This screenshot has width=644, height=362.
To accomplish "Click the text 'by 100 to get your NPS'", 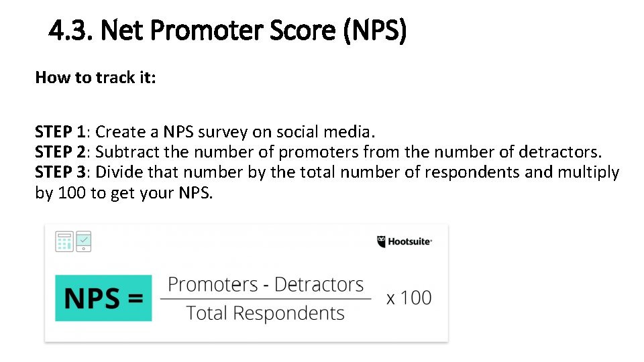I will (x=123, y=194).
